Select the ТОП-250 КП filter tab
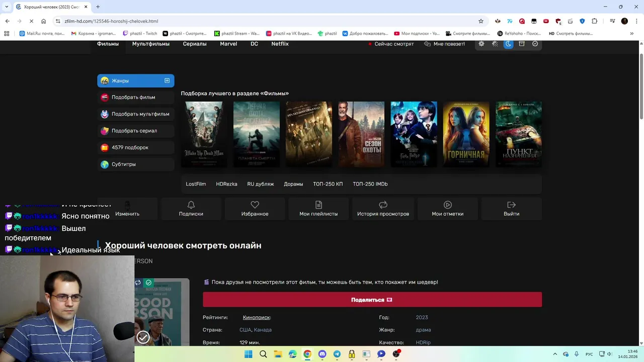This screenshot has height=362, width=644. (328, 184)
